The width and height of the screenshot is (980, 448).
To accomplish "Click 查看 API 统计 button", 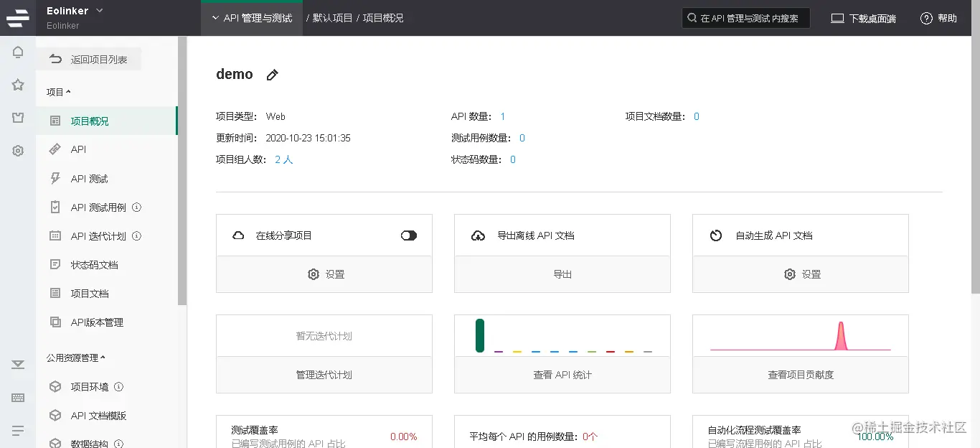I will (562, 375).
